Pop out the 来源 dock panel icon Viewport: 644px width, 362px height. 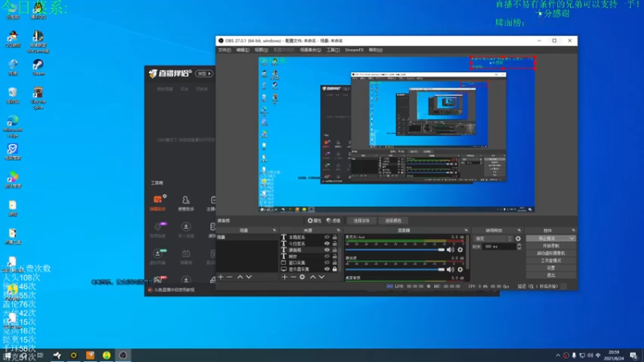tap(338, 230)
